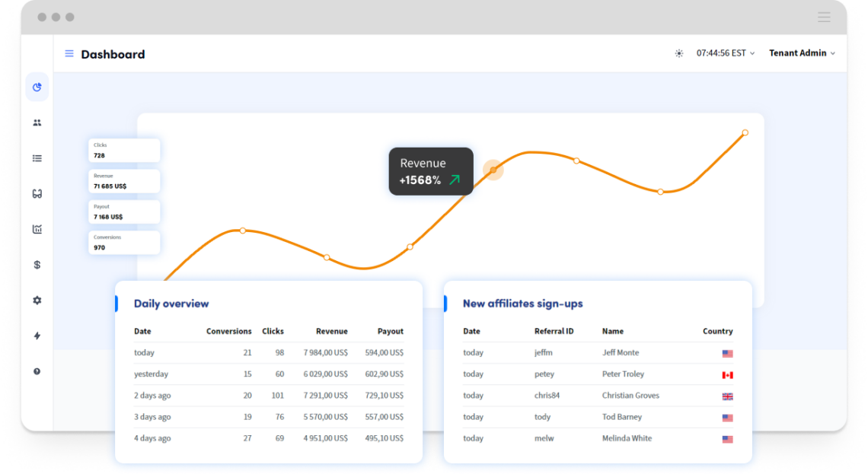Open settings gear in sidebar
This screenshot has height=474, width=868.
(37, 301)
